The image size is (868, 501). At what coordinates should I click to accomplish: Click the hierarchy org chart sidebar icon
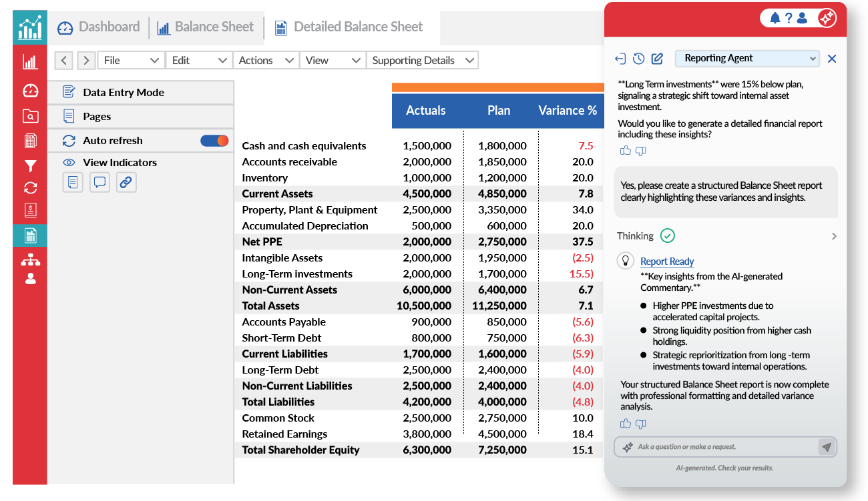[30, 260]
